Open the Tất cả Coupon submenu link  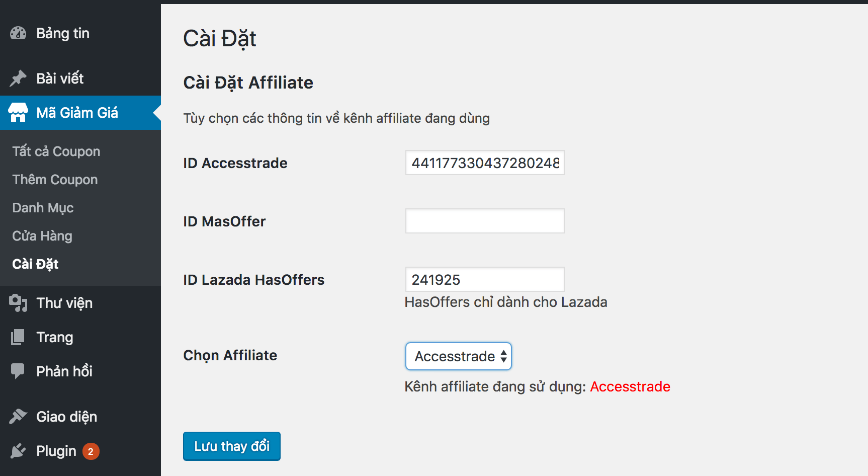pyautogui.click(x=56, y=151)
